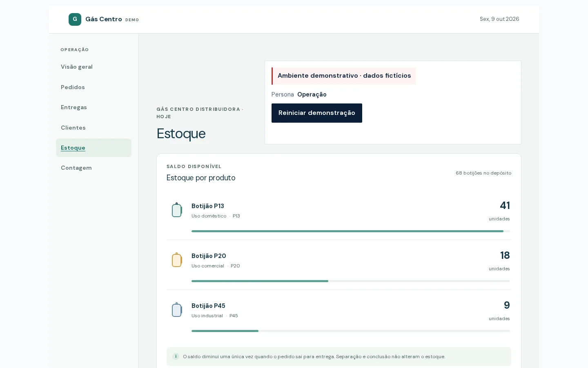The height and width of the screenshot is (368, 588).
Task: Click the green G logo icon
Action: (75, 19)
